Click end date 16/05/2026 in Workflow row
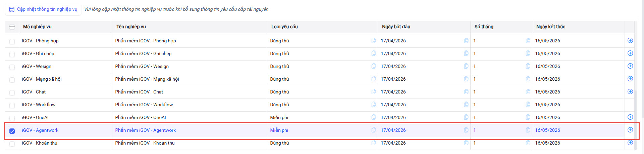Screen dimensions: 644x154 pyautogui.click(x=548, y=105)
